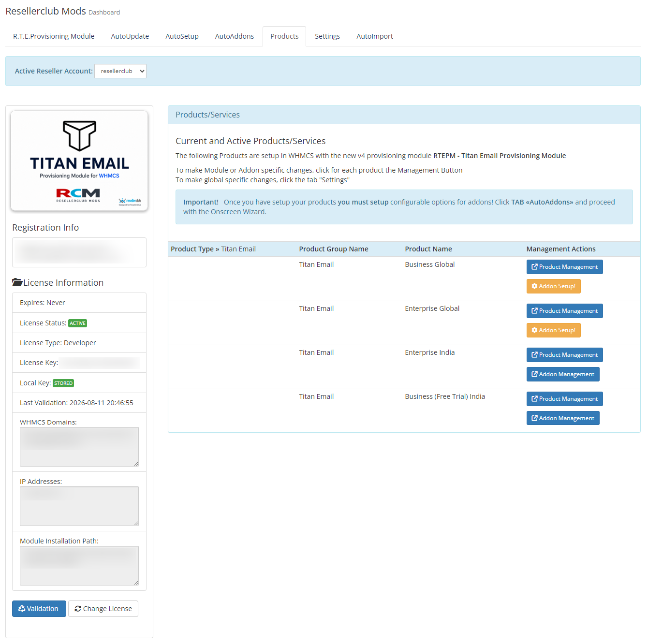Click Addon Setup for Enterprise Global

point(554,330)
